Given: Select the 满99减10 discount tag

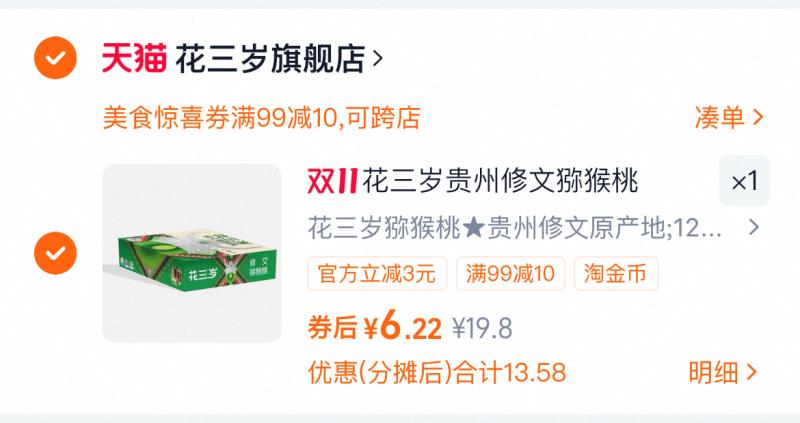Looking at the screenshot, I should tap(511, 274).
